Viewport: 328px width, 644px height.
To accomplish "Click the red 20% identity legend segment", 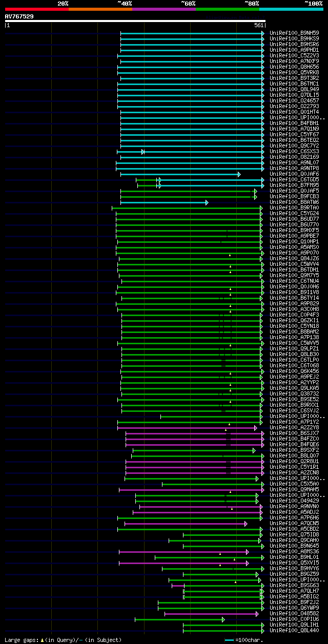I will coord(37,9).
